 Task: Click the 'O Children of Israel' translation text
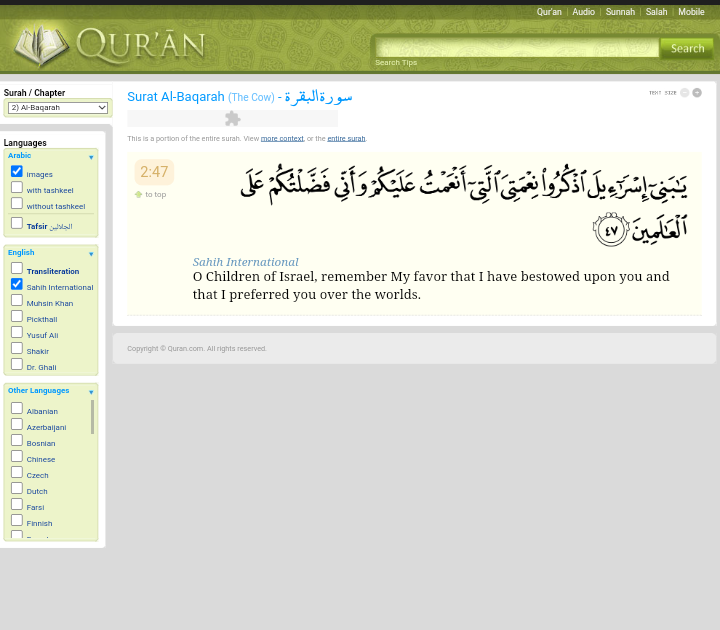(x=431, y=286)
